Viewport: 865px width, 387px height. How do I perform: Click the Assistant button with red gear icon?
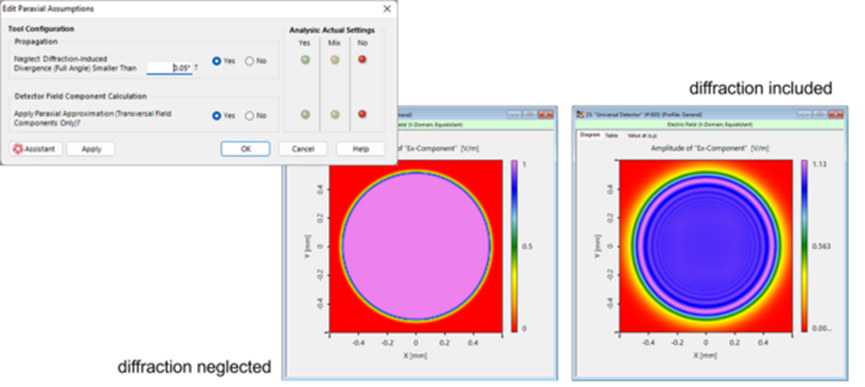36,149
